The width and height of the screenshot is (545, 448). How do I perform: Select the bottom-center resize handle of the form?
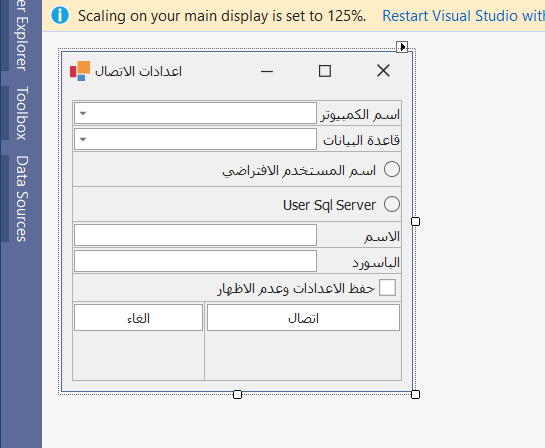237,394
